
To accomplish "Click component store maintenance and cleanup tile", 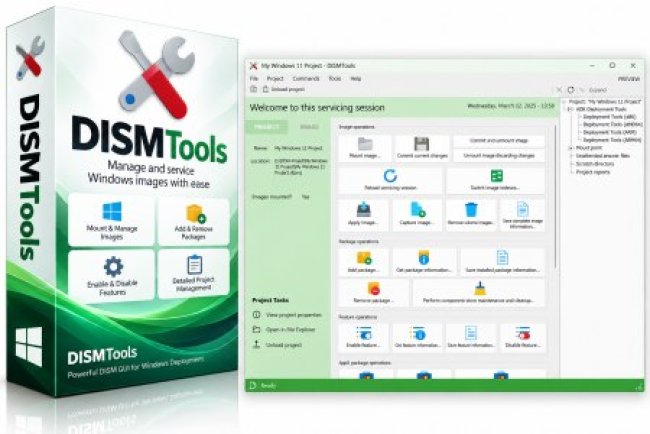I will coord(479,293).
